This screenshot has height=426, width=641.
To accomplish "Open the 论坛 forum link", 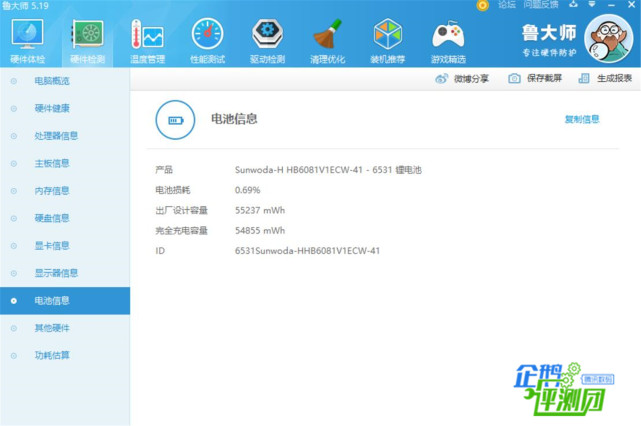I will tap(507, 4).
